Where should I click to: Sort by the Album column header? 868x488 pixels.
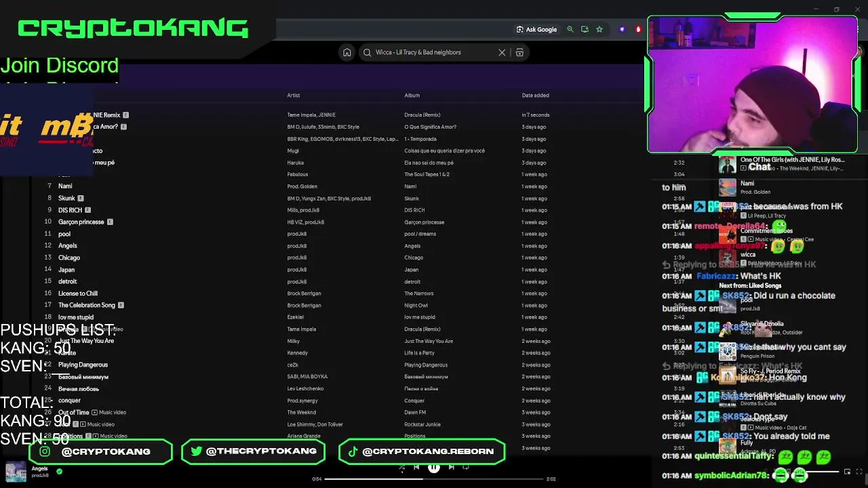tap(412, 96)
